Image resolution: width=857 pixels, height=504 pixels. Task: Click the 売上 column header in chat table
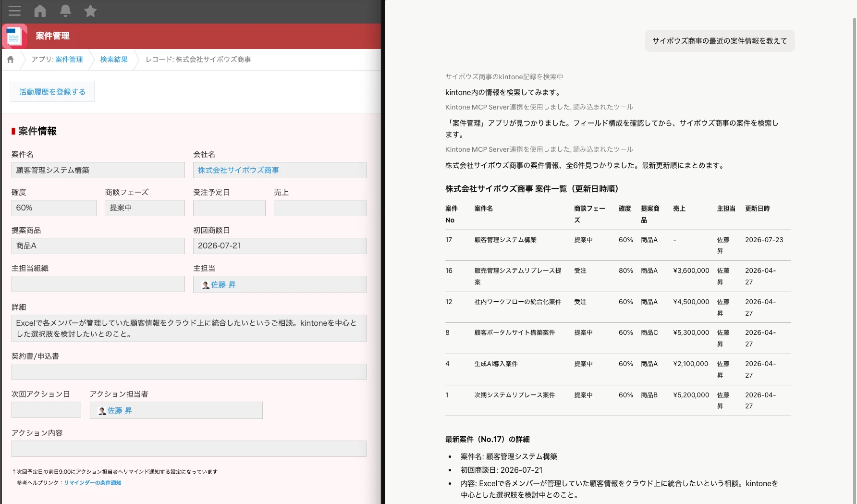(679, 209)
